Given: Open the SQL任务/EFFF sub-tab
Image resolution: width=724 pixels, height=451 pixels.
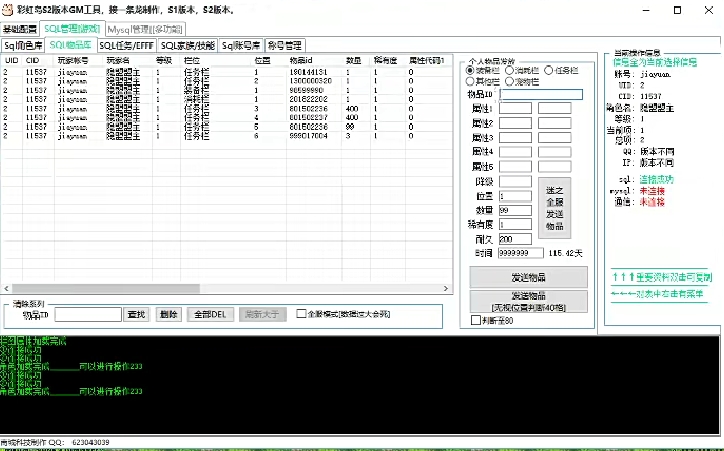Looking at the screenshot, I should click(x=126, y=45).
